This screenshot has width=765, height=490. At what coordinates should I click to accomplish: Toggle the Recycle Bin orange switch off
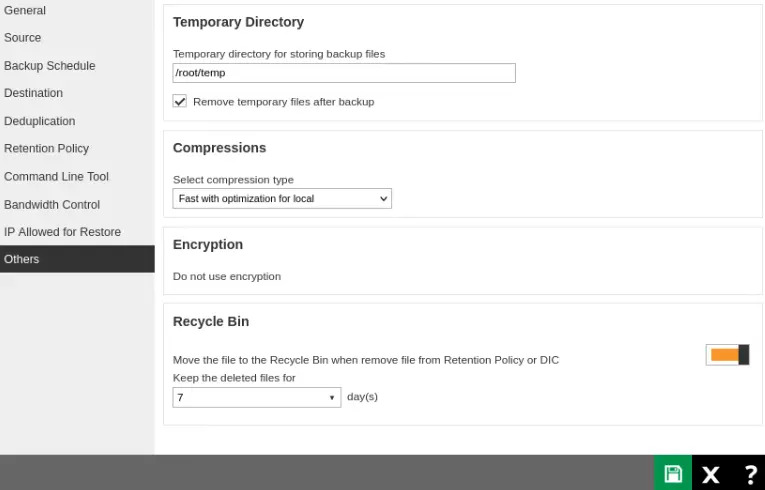pyautogui.click(x=727, y=355)
